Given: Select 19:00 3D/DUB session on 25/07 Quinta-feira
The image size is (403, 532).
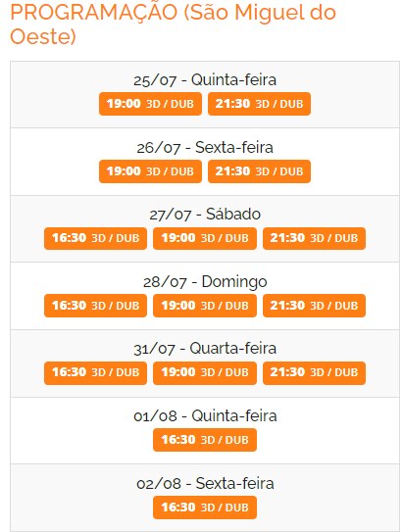Looking at the screenshot, I should click(x=150, y=104).
